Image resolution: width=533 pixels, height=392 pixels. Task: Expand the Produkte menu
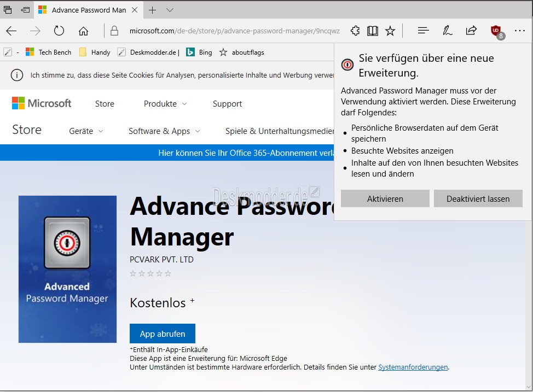165,104
